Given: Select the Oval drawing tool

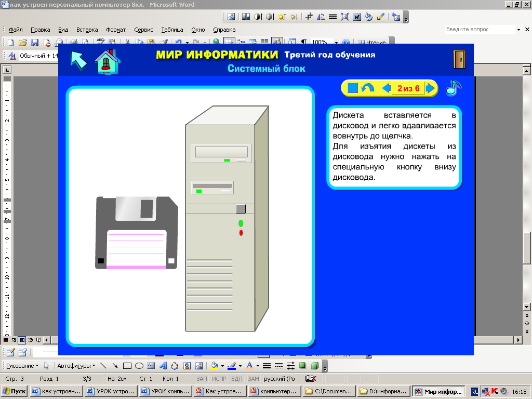Looking at the screenshot, I should click(x=139, y=366).
